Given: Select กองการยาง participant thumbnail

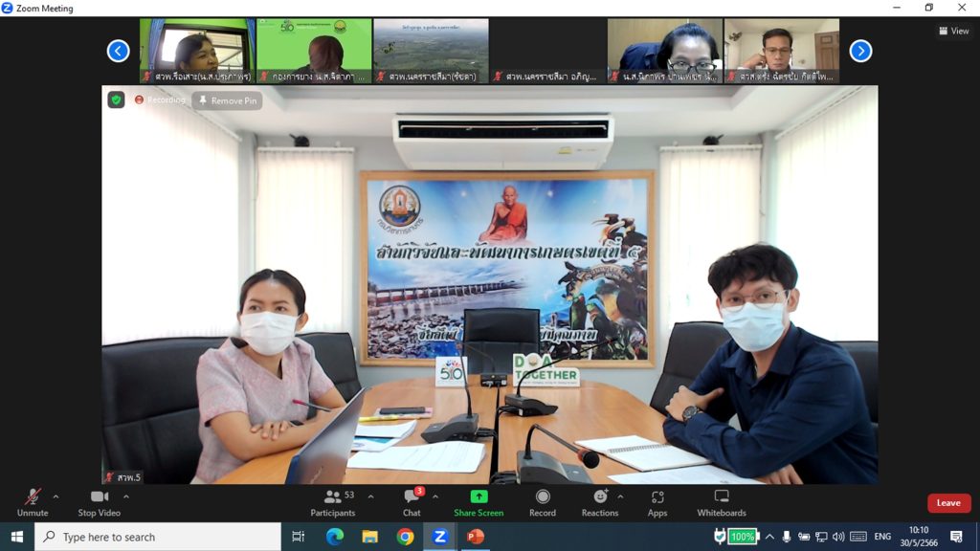Looking at the screenshot, I should click(x=314, y=51).
